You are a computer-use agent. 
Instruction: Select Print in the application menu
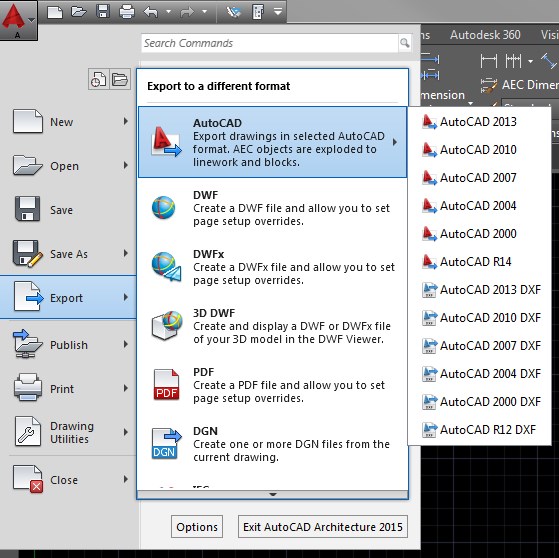click(68, 389)
